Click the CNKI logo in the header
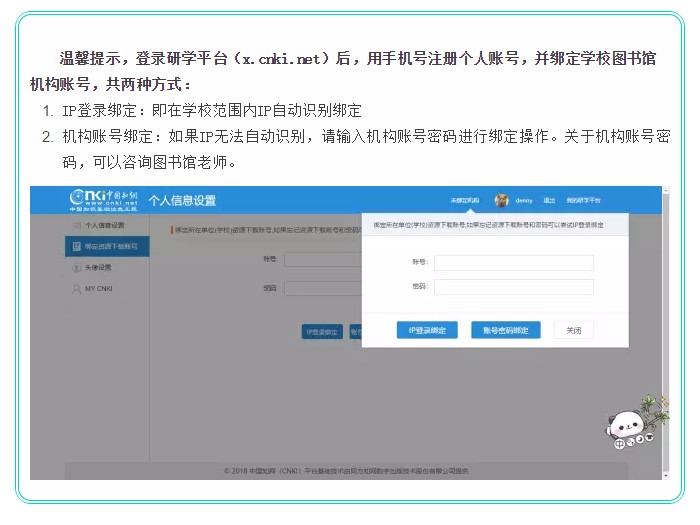The width and height of the screenshot is (700, 525). [x=104, y=199]
